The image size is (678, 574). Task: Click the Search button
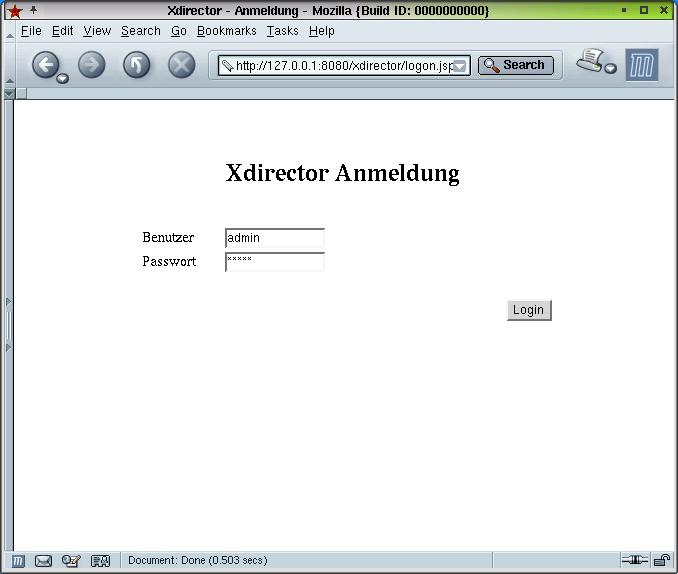tap(515, 65)
